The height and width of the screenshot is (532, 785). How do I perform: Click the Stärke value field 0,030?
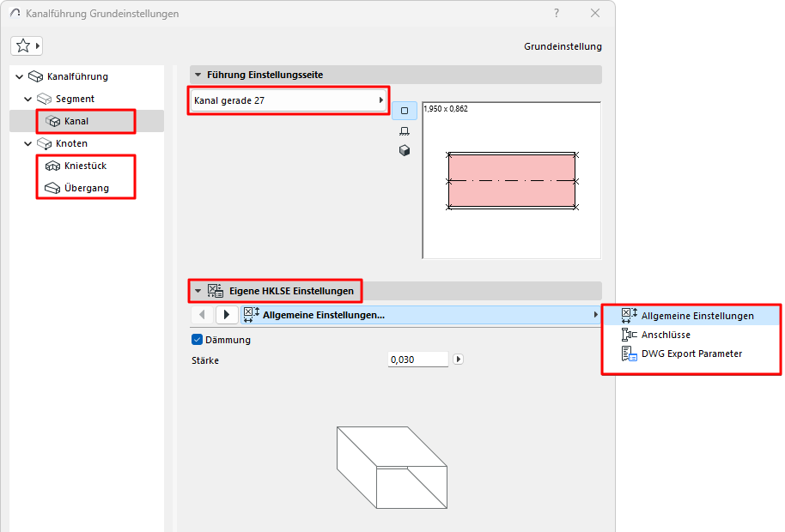click(418, 360)
